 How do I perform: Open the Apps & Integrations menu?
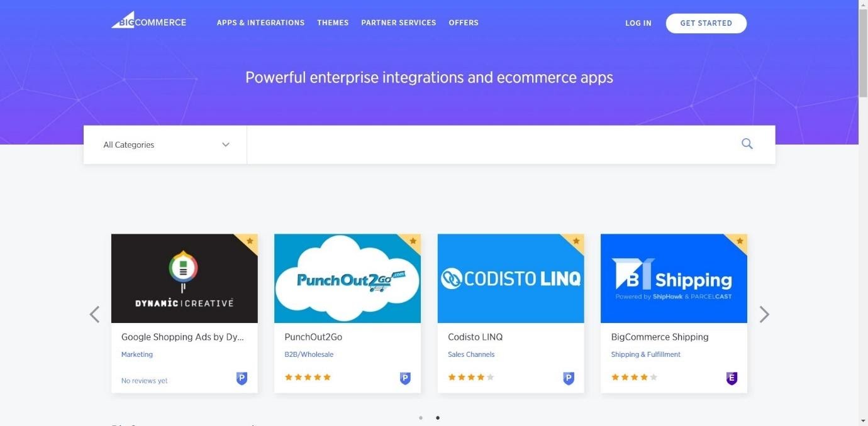coord(260,23)
